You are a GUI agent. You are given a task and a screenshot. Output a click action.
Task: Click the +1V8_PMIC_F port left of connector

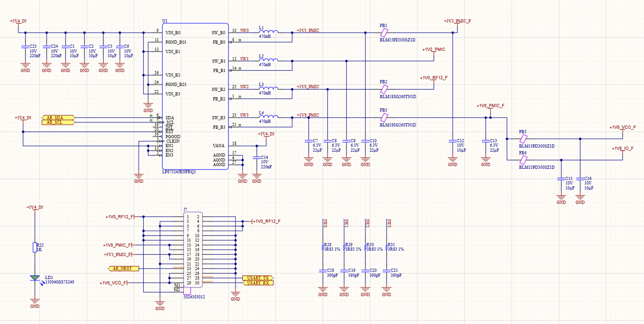(x=117, y=245)
